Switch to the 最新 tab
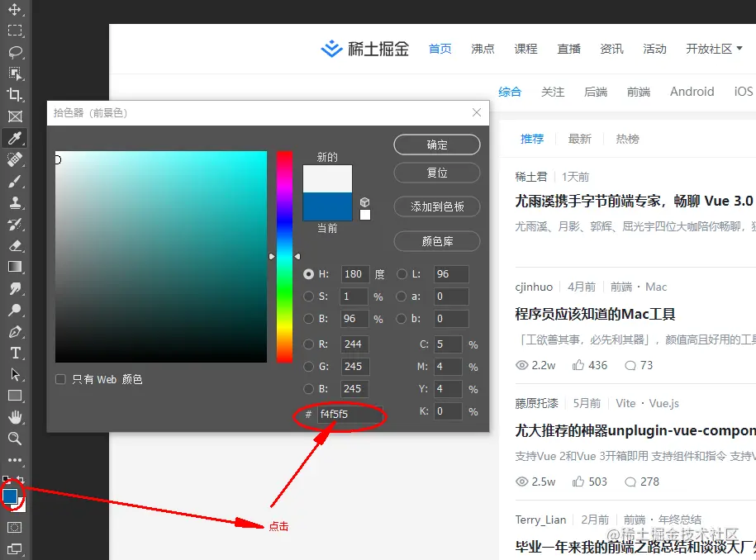756x560 pixels. [x=579, y=139]
